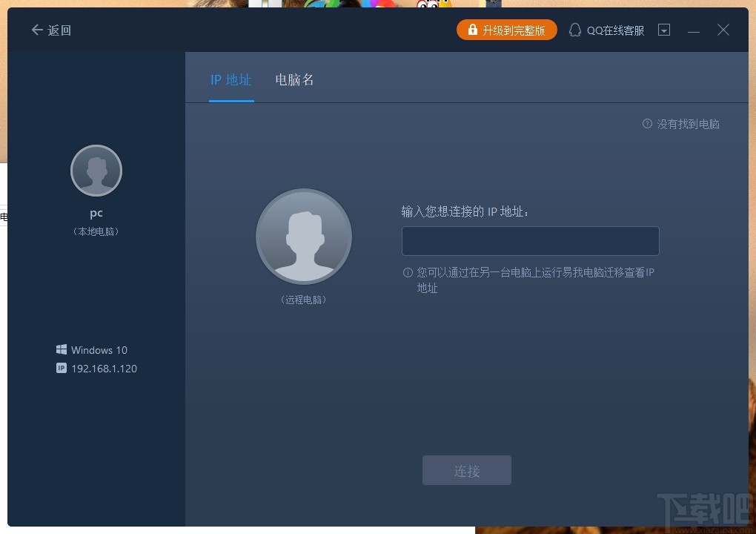Click the info icon near 没有找到电脑
Image resolution: width=756 pixels, height=534 pixels.
point(646,124)
